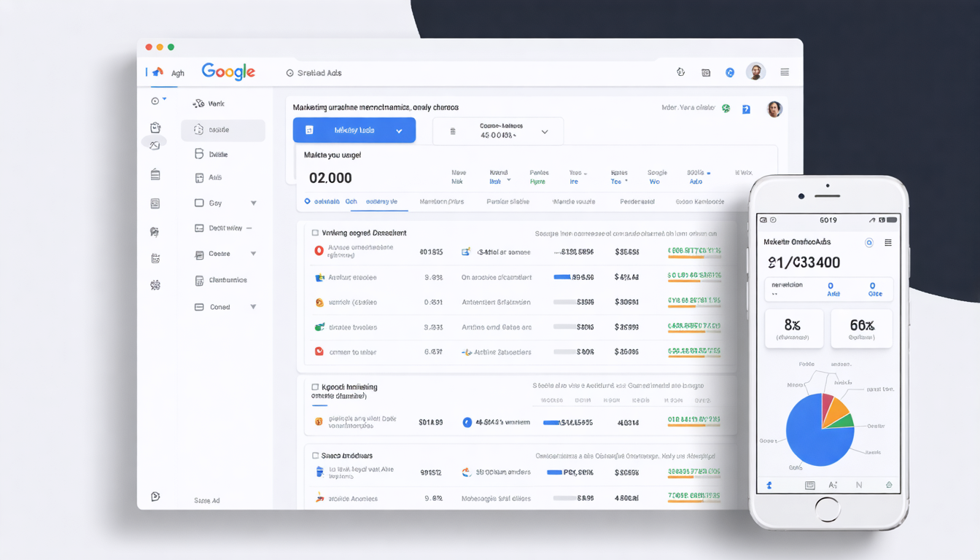
Task: Tick the 'Kpoodi' section checkbox
Action: tap(315, 386)
